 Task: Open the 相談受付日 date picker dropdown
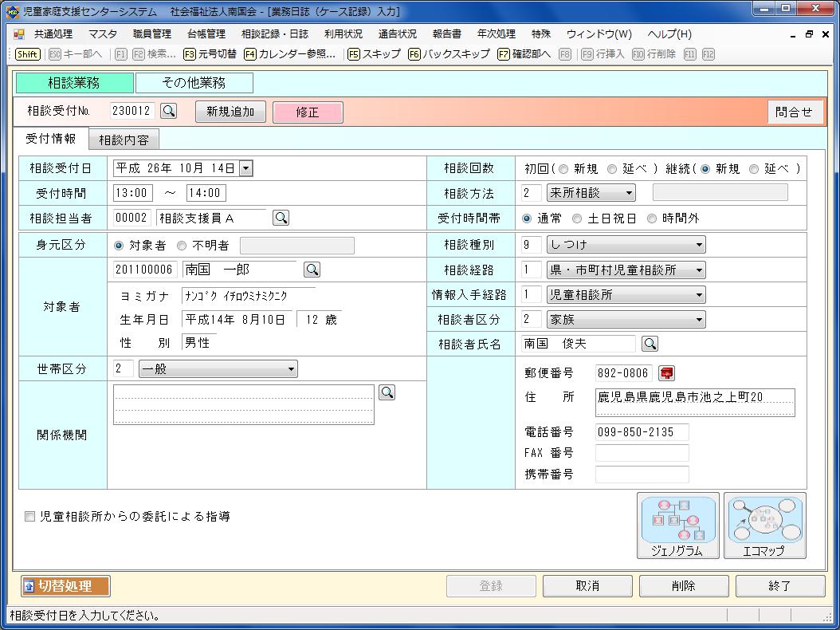click(x=245, y=168)
